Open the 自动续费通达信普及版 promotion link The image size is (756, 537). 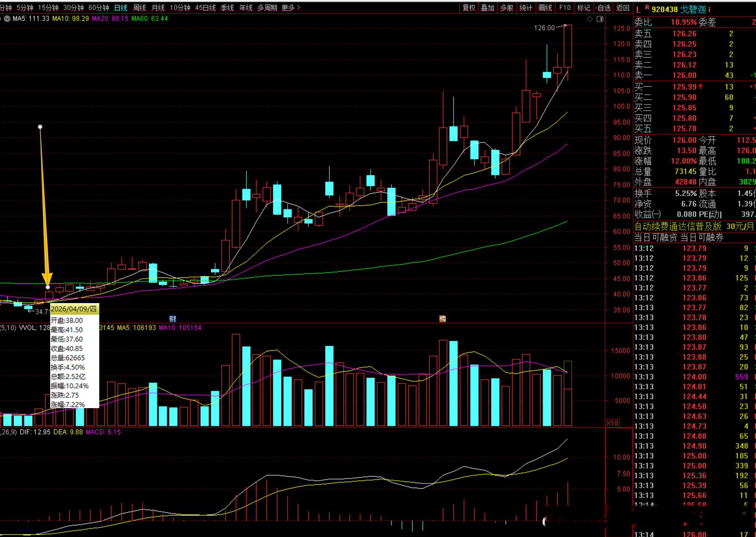(x=678, y=227)
